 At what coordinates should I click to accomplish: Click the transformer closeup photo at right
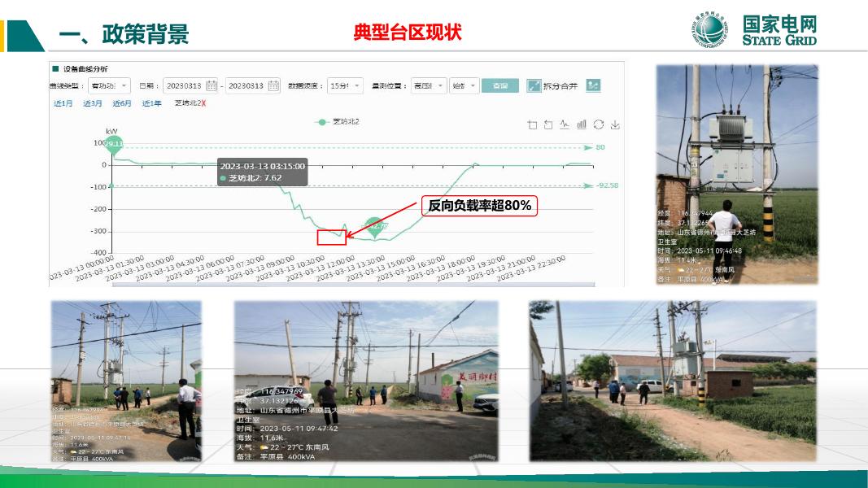(737, 175)
